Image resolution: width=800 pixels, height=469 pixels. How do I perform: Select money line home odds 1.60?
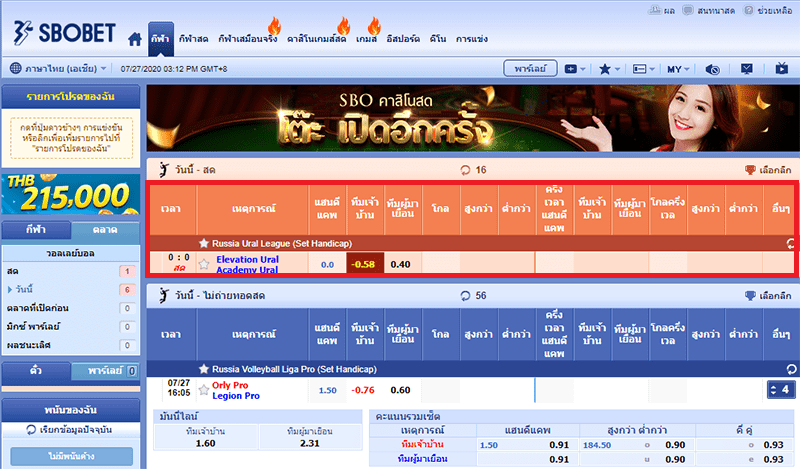tap(206, 443)
